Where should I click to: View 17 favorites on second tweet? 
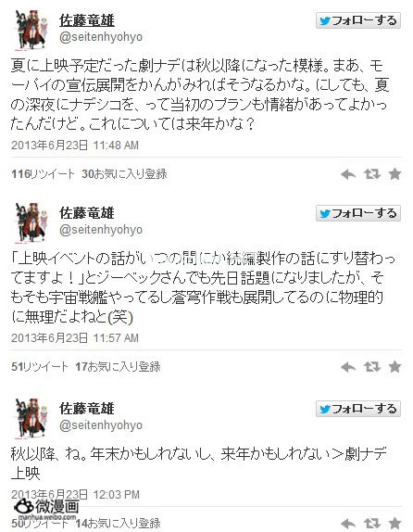click(118, 366)
